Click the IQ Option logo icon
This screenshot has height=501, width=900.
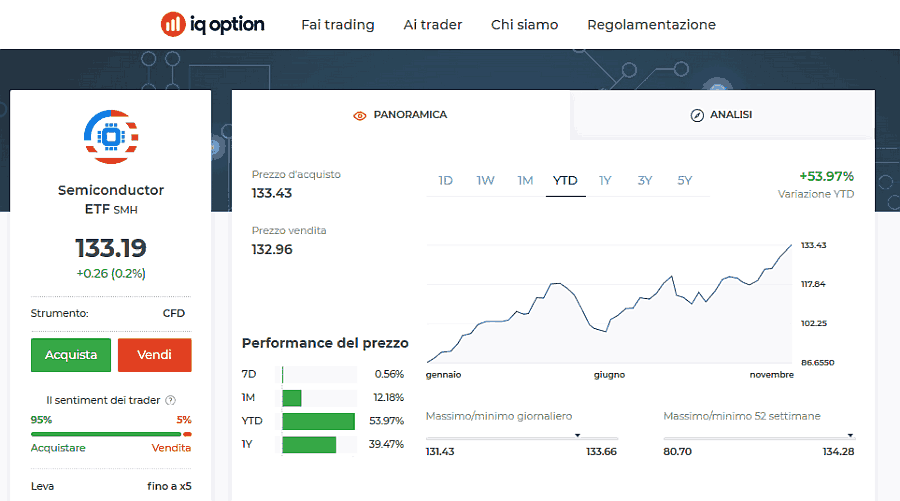173,24
